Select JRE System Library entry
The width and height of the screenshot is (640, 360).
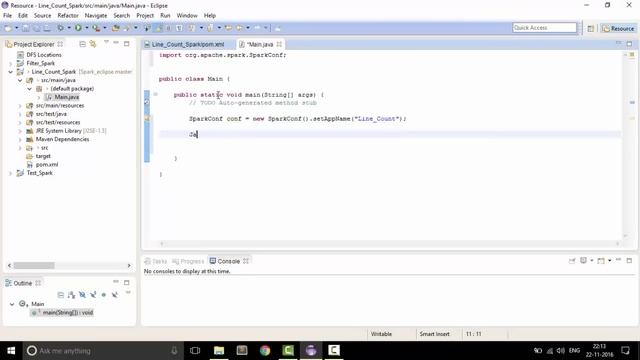tap(71, 131)
